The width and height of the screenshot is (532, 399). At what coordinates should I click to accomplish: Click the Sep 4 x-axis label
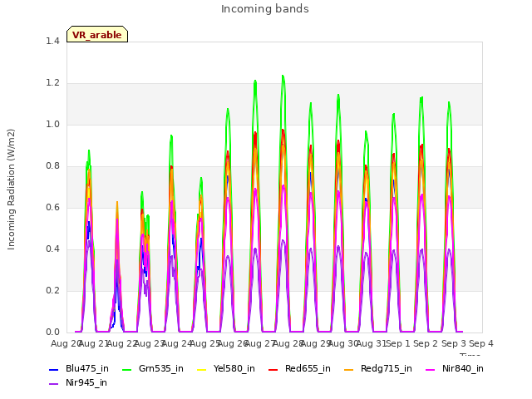(481, 343)
